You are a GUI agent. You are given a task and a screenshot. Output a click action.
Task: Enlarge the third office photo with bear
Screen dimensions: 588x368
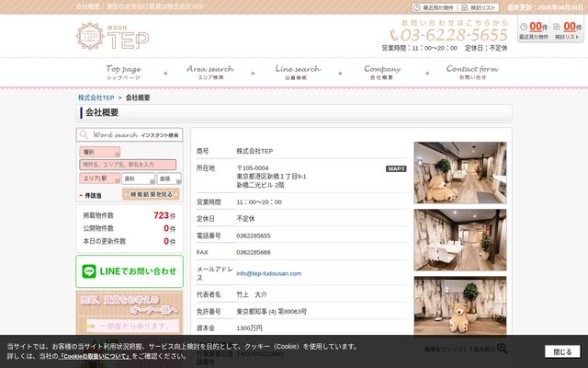[x=460, y=305]
